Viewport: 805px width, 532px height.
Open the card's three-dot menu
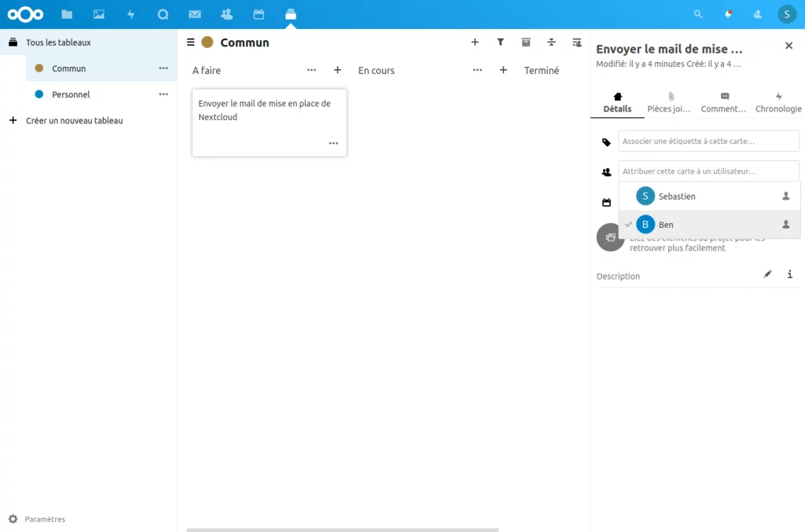(333, 143)
